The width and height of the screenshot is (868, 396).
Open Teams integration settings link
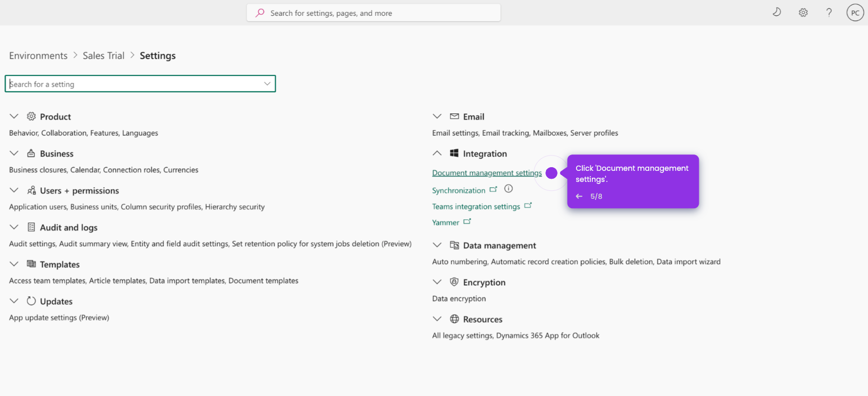476,207
